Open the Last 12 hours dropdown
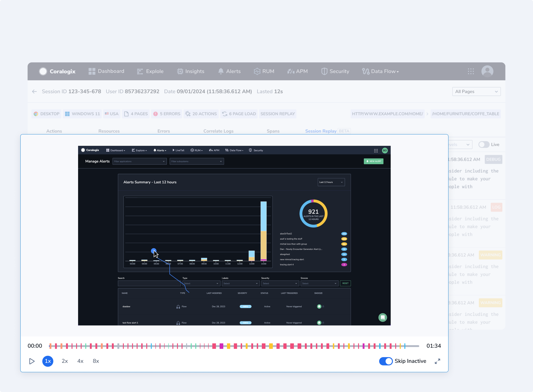The image size is (533, 392). (x=331, y=182)
